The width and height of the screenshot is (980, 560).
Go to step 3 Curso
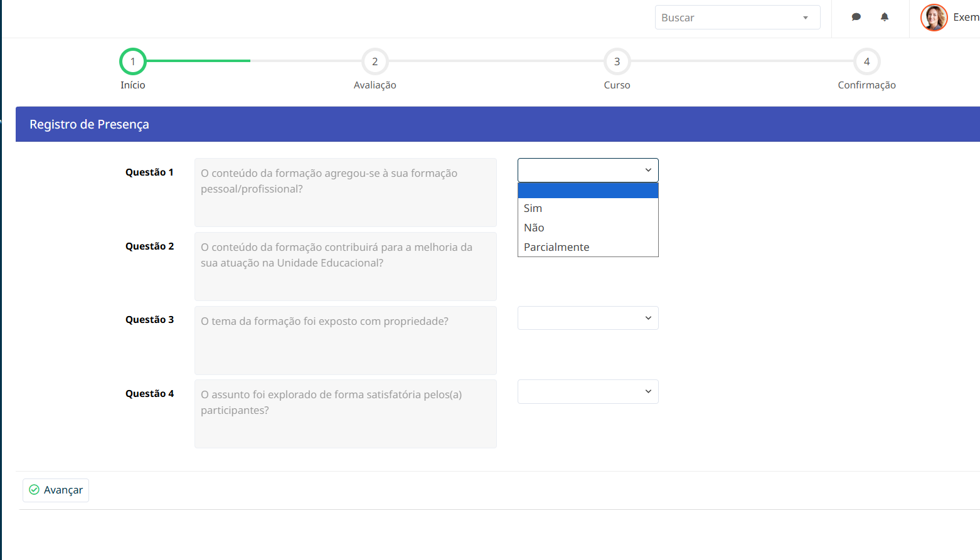point(617,61)
